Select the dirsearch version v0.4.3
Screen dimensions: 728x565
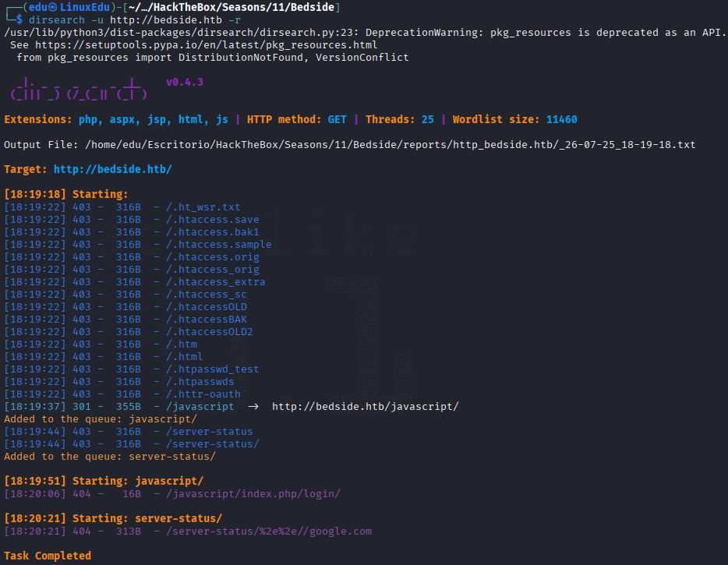[185, 82]
